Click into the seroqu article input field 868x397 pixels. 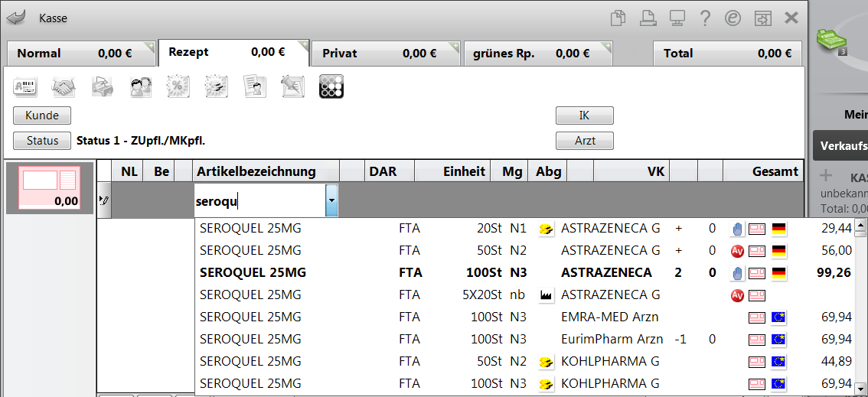pyautogui.click(x=259, y=200)
